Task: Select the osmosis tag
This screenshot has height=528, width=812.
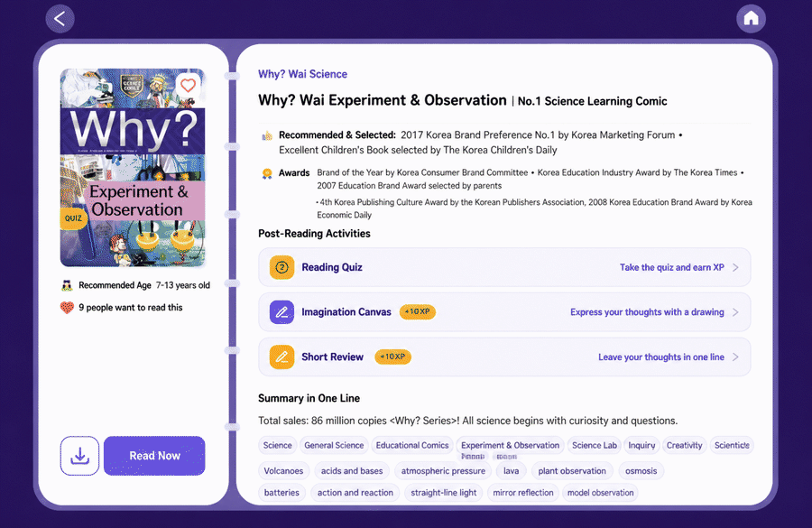Action: [x=641, y=471]
